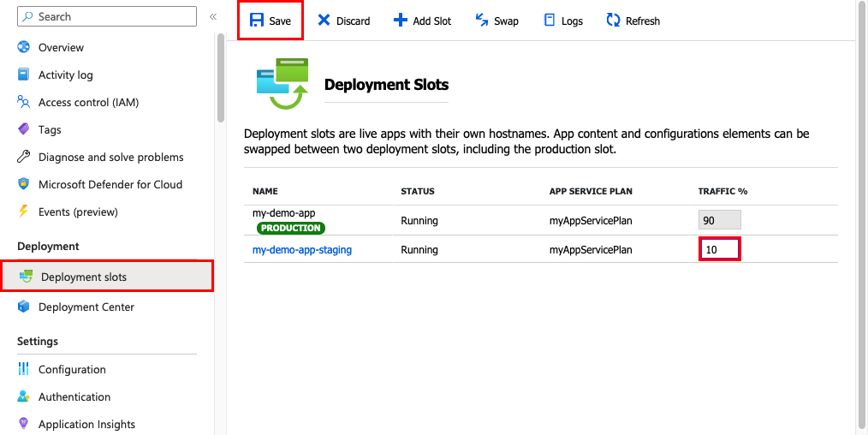Click the Save floppy disk icon
This screenshot has height=435, width=868.
(256, 21)
